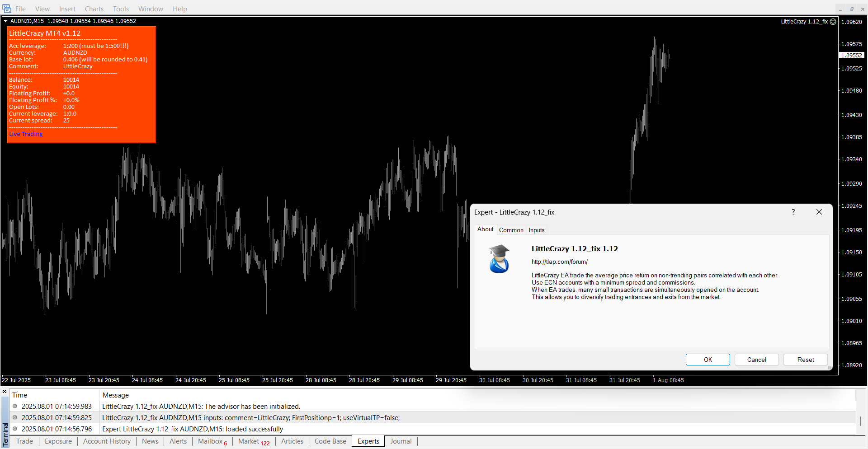
Task: Click the graduate expert icon in the About tab
Action: click(x=499, y=259)
